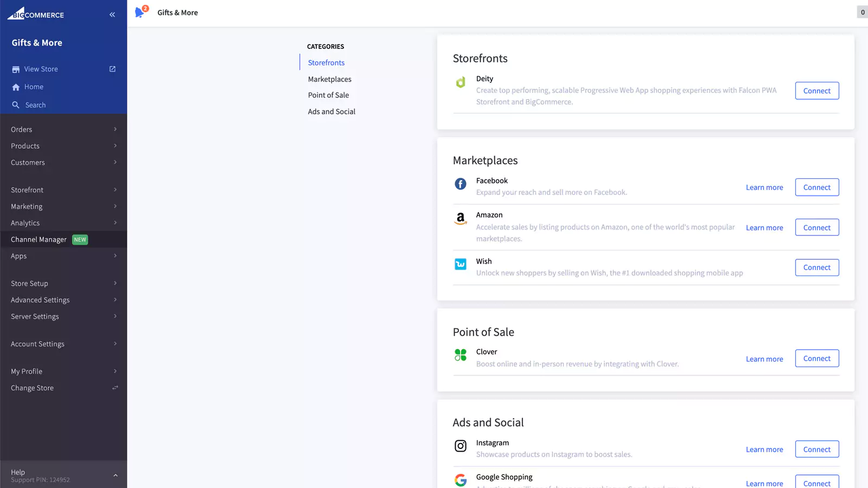
Task: Connect the Facebook channel
Action: pos(817,187)
